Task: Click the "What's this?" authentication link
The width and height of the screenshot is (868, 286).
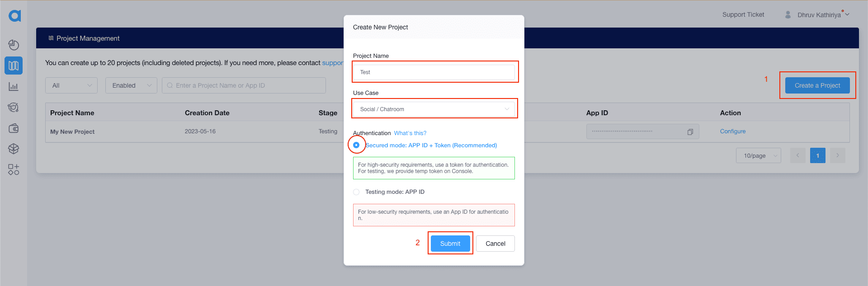Action: point(410,133)
